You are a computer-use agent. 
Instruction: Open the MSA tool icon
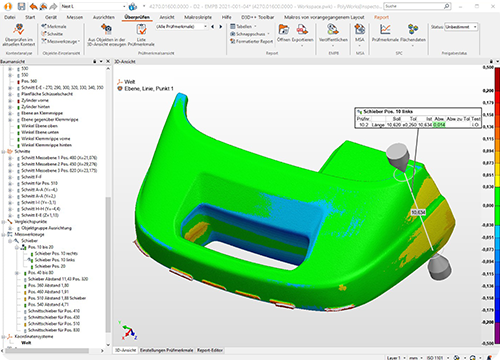360,30
